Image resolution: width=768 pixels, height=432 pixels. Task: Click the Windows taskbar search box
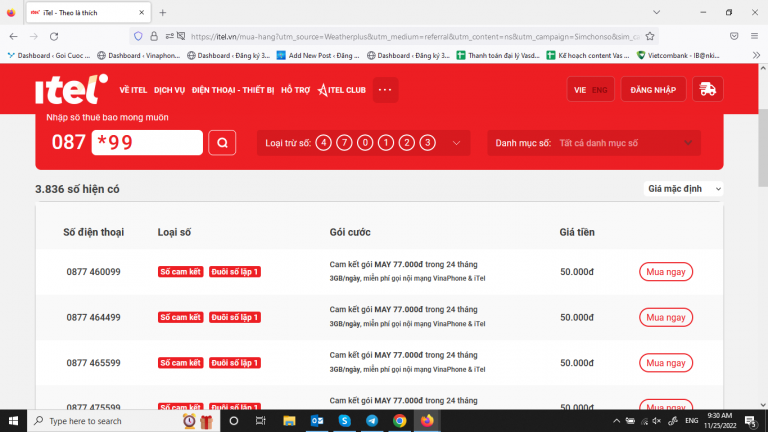coord(122,421)
